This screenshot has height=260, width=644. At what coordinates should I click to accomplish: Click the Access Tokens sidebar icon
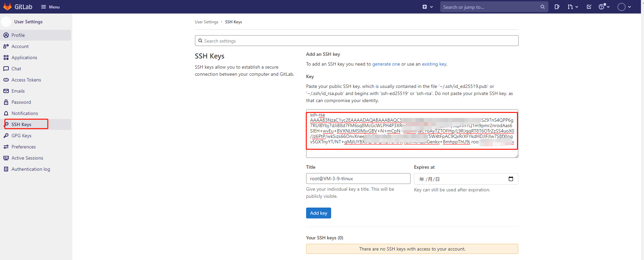(x=6, y=80)
